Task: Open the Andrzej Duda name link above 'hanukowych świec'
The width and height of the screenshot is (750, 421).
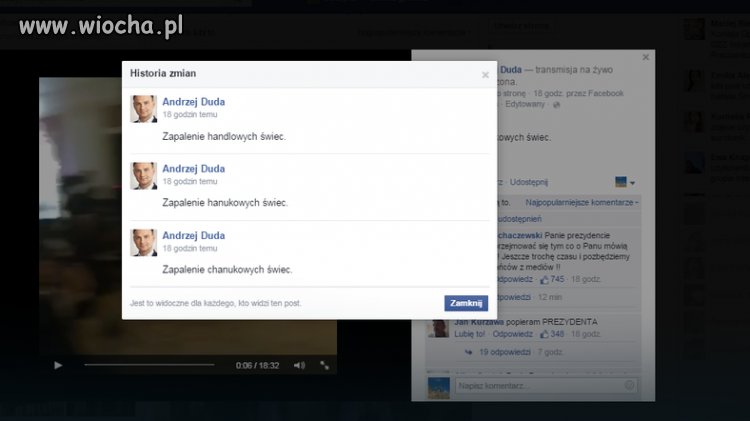Action: coord(193,169)
